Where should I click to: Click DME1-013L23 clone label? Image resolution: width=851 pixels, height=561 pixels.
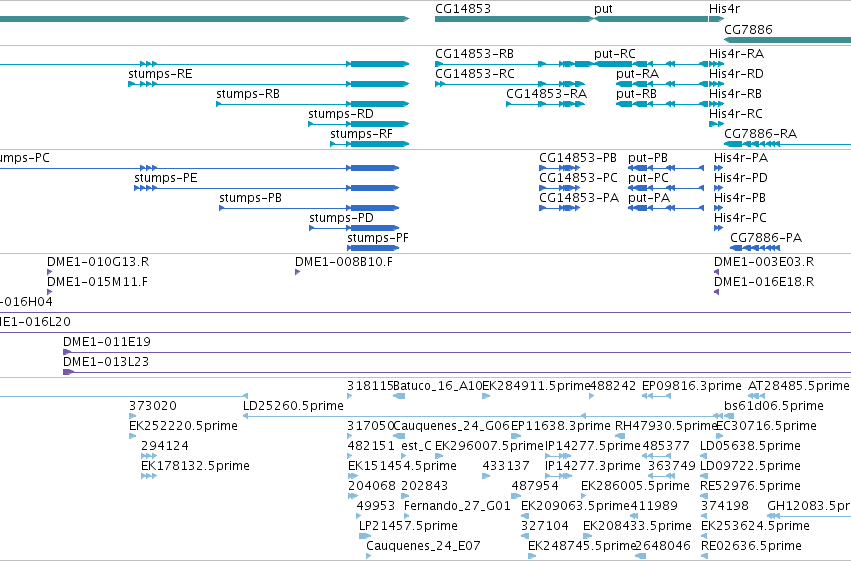pos(105,362)
